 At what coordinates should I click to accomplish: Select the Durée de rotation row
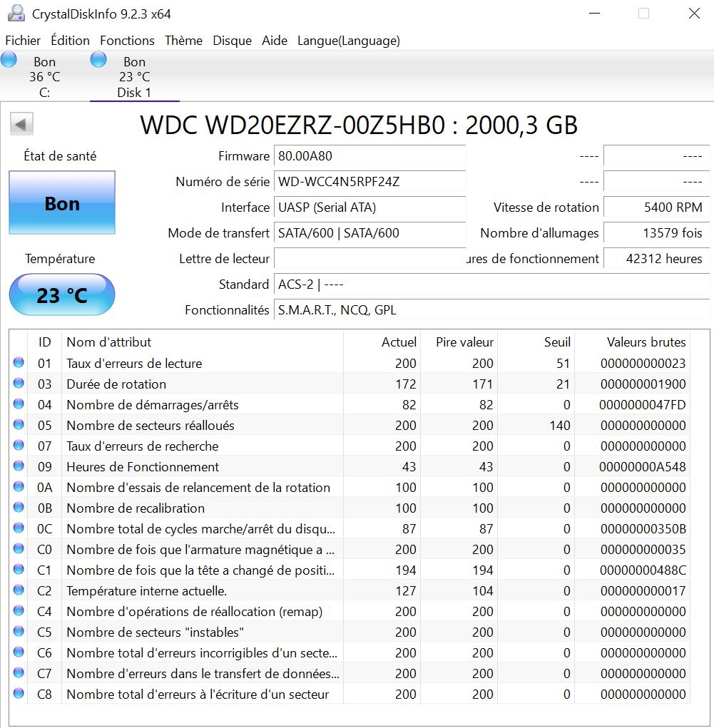[x=350, y=384]
